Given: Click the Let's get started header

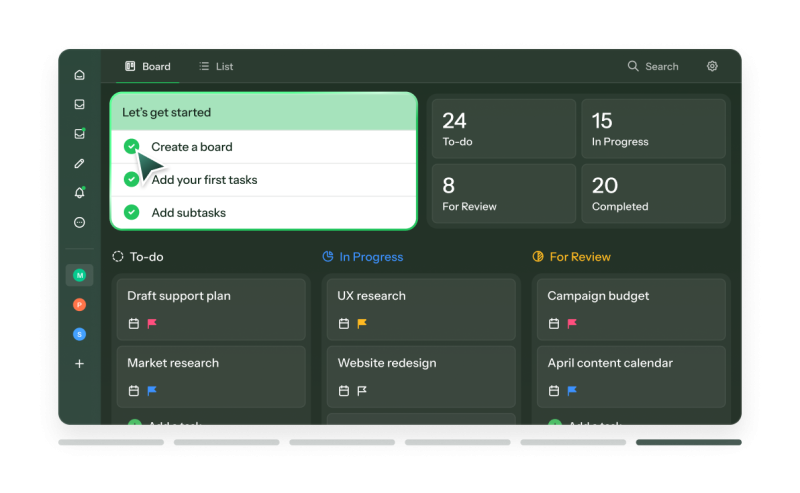Looking at the screenshot, I should coord(264,112).
